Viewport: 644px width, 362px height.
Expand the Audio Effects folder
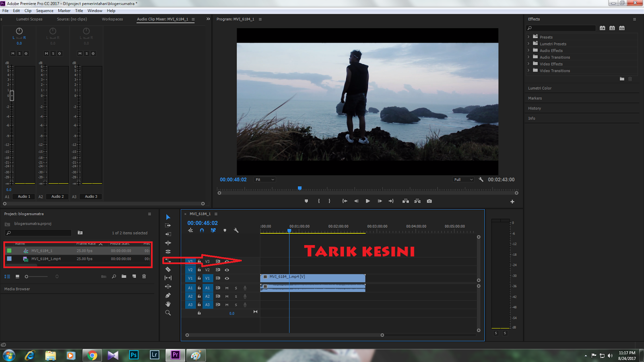[x=528, y=50]
